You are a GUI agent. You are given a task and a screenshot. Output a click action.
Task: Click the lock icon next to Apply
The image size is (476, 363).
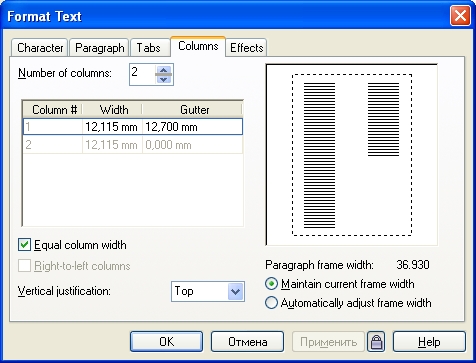click(376, 341)
